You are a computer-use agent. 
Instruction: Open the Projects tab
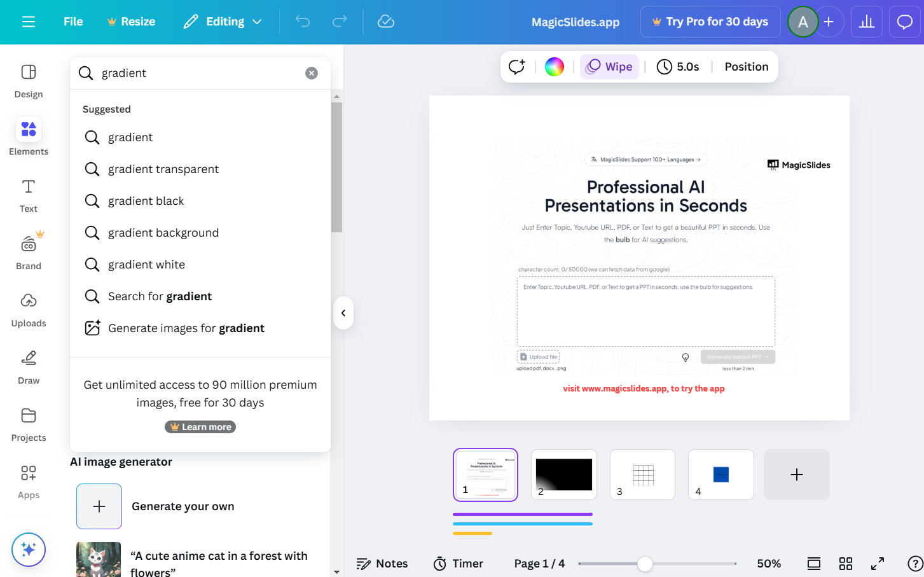[29, 424]
